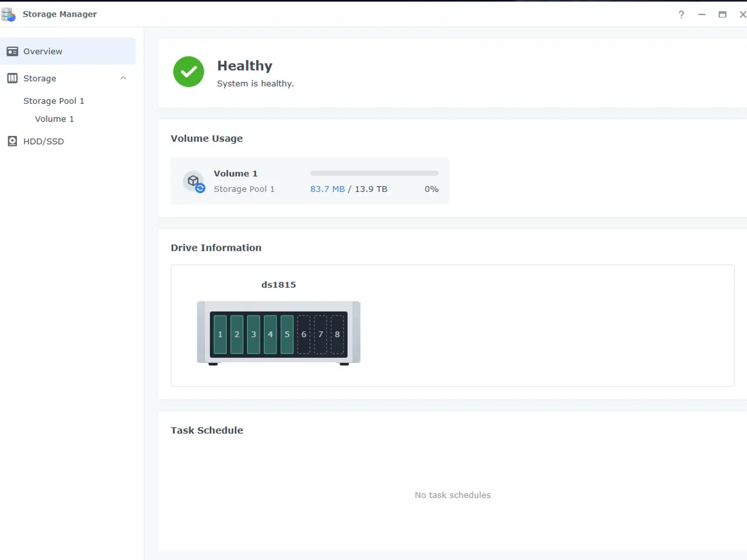This screenshot has width=747, height=560.
Task: Maximize the Storage Manager window
Action: pyautogui.click(x=722, y=15)
